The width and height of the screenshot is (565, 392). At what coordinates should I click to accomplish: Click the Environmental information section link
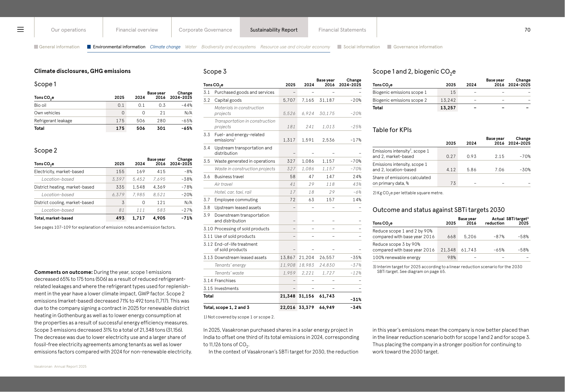119,47
